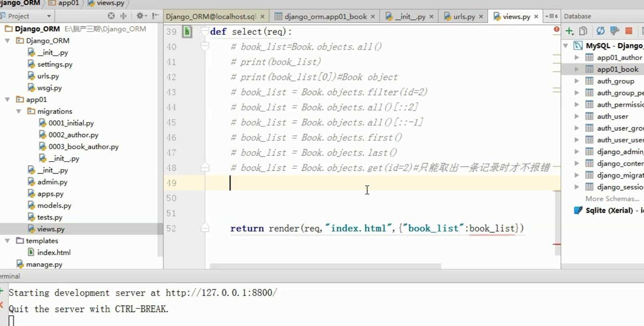Expand the app01_author table node
The height and width of the screenshot is (326, 644).
pyautogui.click(x=576, y=57)
